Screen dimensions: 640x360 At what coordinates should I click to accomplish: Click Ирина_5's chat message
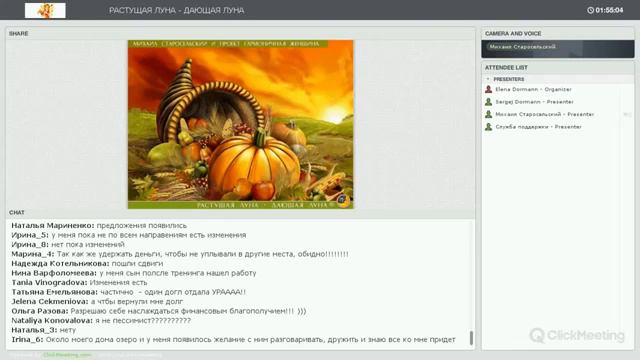click(x=129, y=235)
